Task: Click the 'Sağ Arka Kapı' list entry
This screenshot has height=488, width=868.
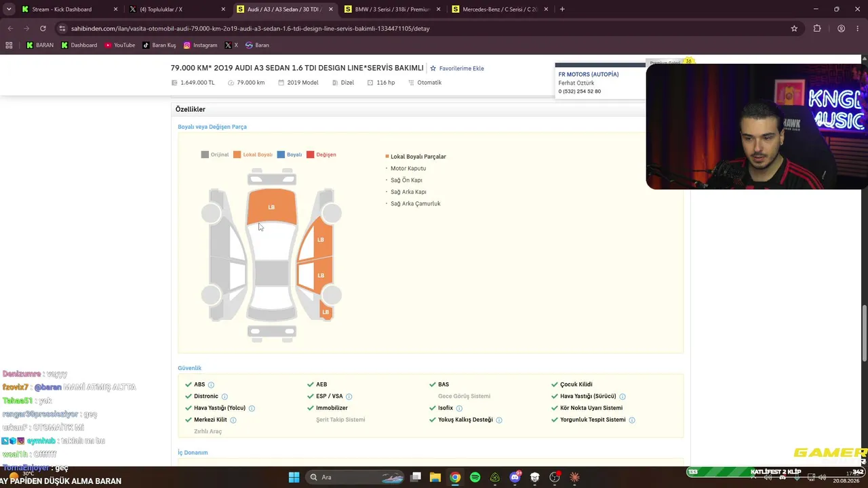Action: point(408,192)
